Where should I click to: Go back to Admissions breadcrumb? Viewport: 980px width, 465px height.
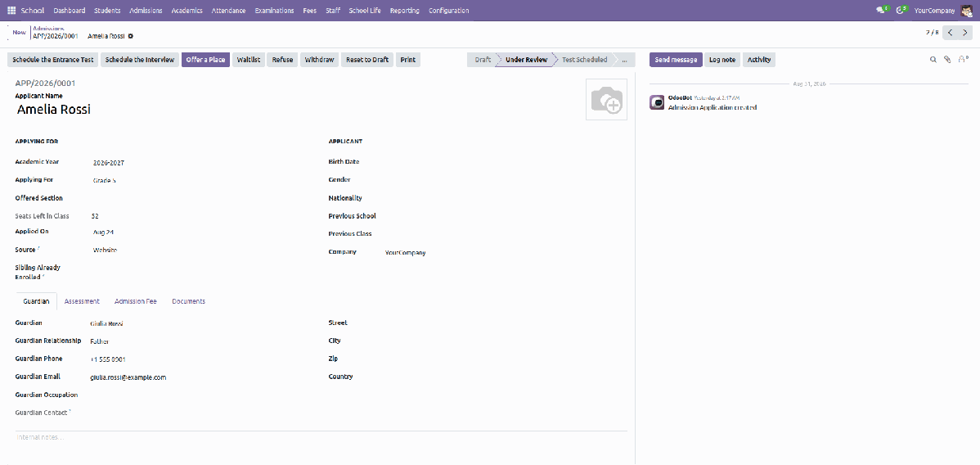[x=47, y=28]
